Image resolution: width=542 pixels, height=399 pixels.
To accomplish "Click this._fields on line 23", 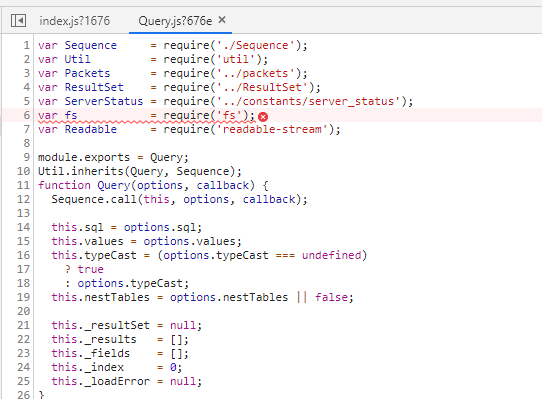I will click(x=91, y=353).
